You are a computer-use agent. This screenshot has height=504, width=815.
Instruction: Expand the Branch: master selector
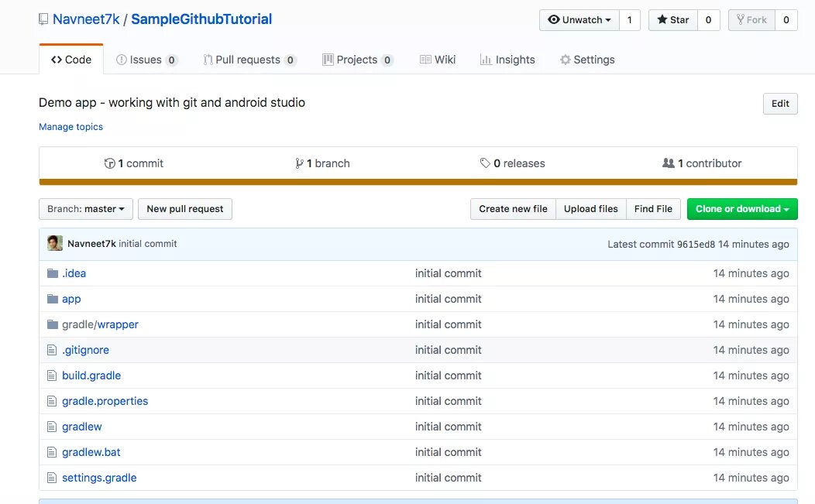click(x=86, y=209)
